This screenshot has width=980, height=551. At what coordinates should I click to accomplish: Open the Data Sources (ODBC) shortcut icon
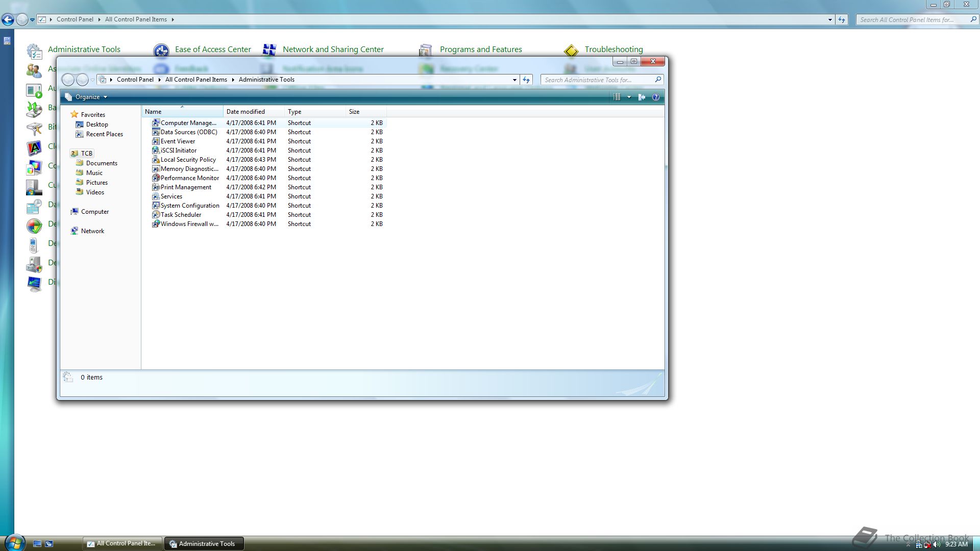[x=156, y=132]
